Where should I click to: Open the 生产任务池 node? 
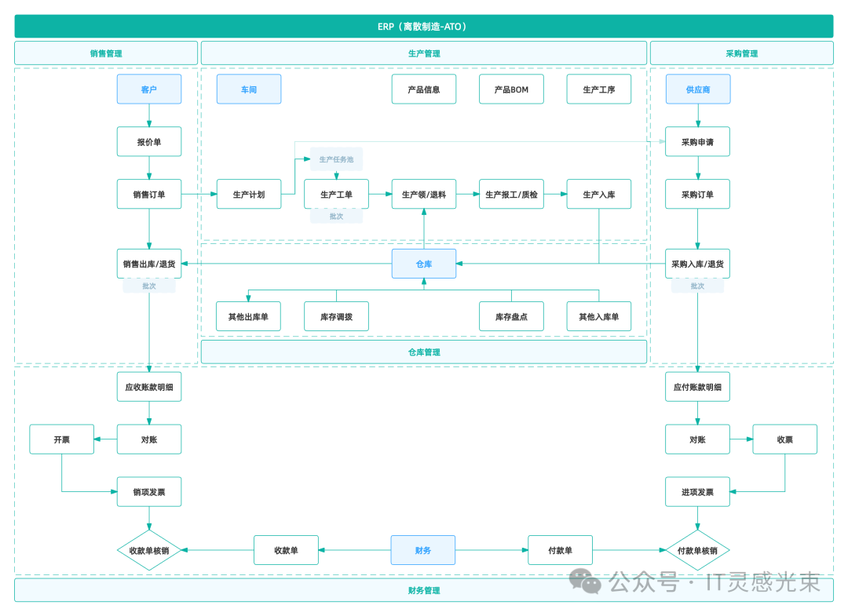click(336, 159)
